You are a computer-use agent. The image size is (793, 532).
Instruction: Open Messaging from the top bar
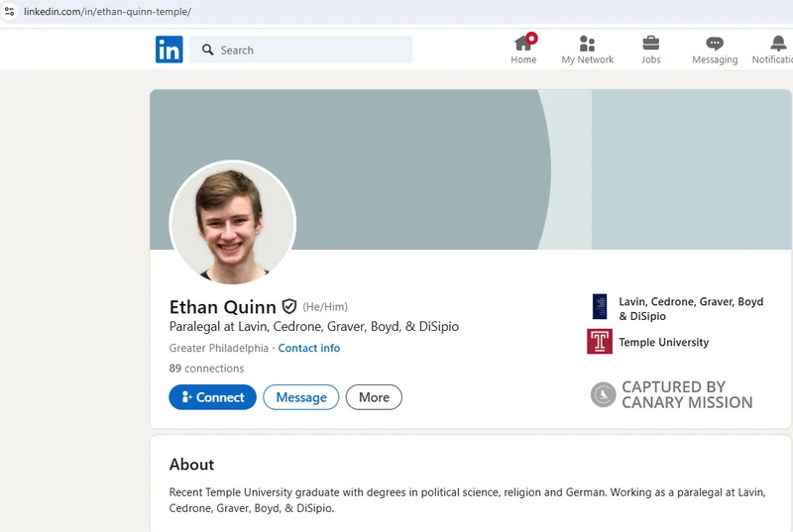[x=715, y=50]
